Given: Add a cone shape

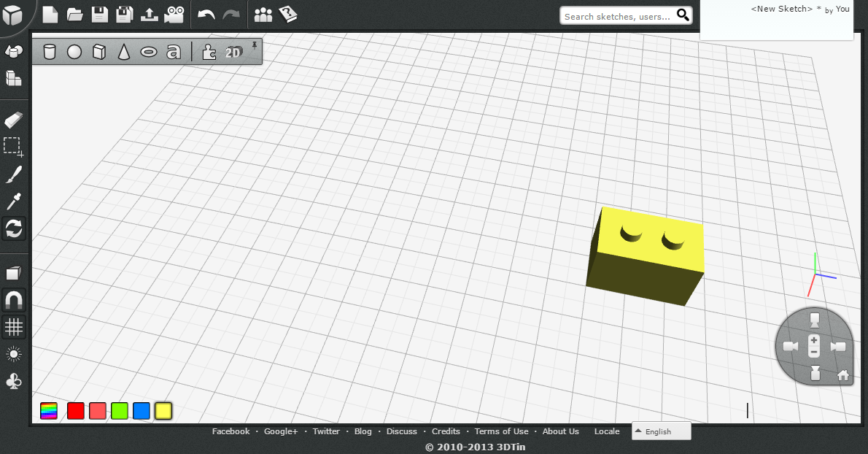Looking at the screenshot, I should pos(124,52).
